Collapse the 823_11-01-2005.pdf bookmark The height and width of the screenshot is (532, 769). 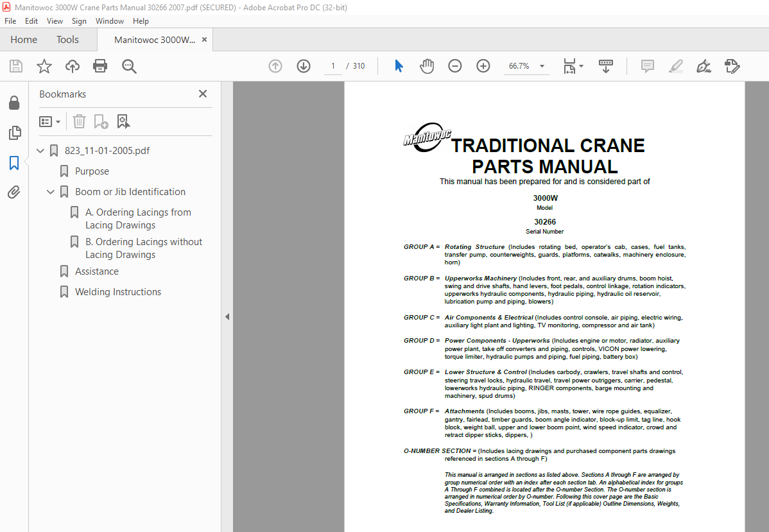tap(40, 151)
